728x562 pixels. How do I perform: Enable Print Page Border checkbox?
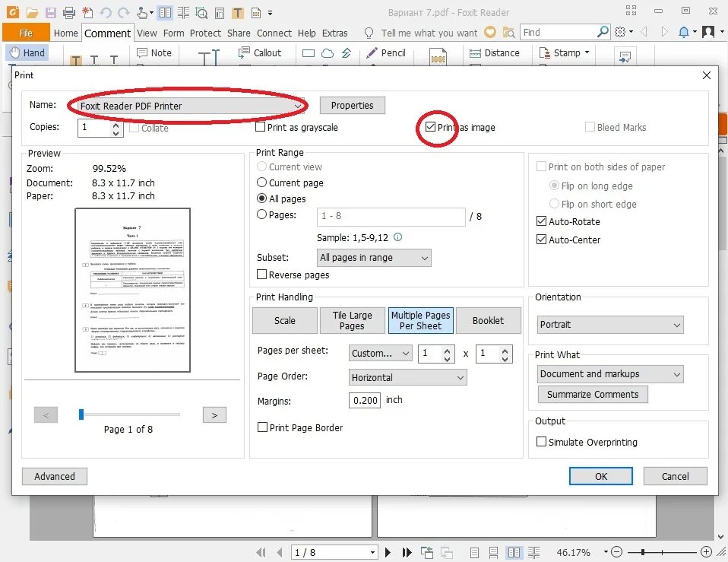(x=262, y=427)
